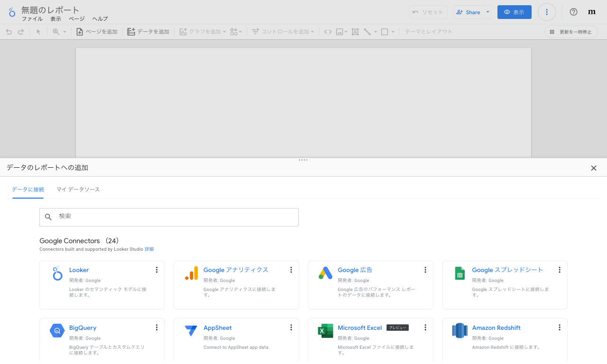The height and width of the screenshot is (364, 607).
Task: Open the Google アナリティクス card three-dot menu
Action: [x=291, y=270]
